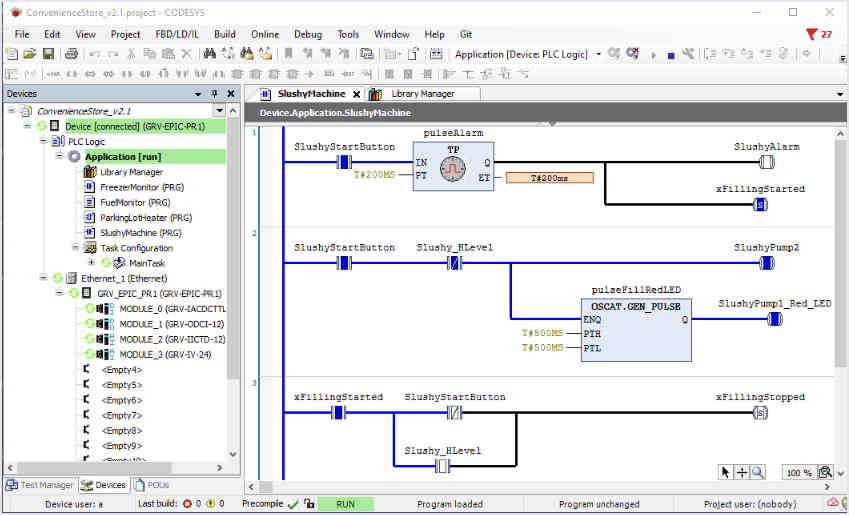Collapse the PLC Logic tree node

tap(44, 142)
